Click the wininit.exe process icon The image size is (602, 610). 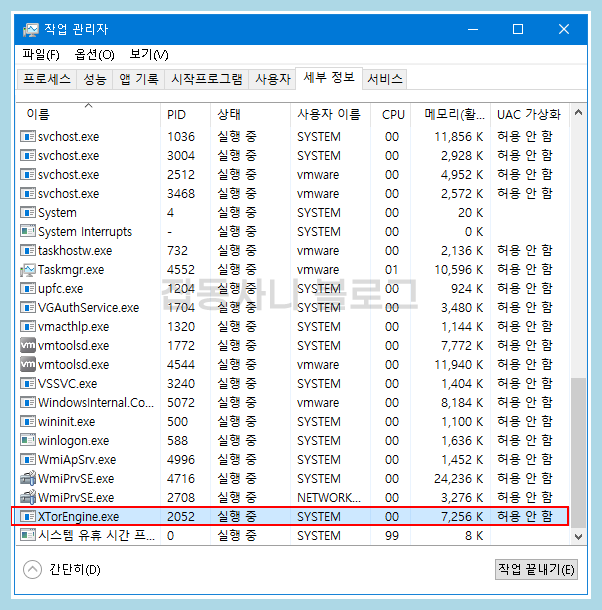(x=28, y=421)
